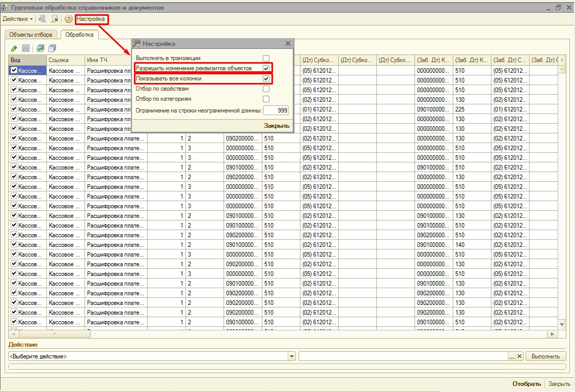Toggle the Показывать все колонки checkbox
Screen dimensions: 575x392
[266, 79]
